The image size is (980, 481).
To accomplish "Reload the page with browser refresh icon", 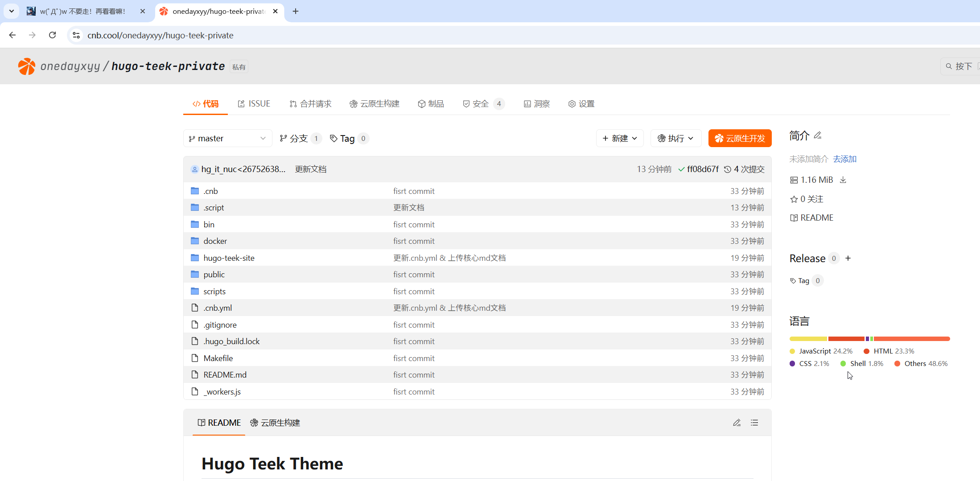I will tap(52, 35).
